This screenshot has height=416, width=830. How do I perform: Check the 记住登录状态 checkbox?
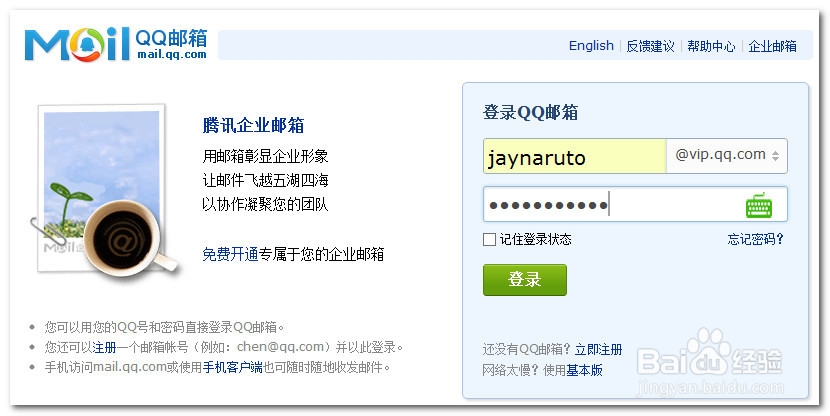(x=489, y=240)
